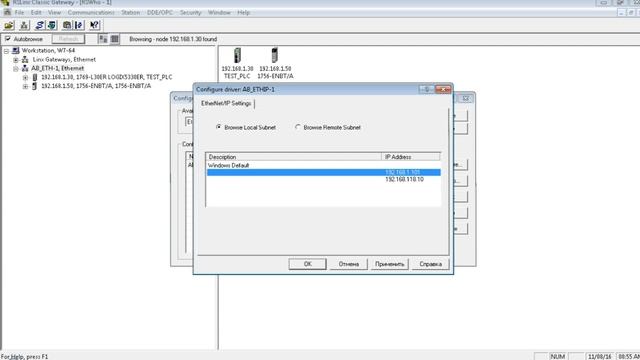Click OK in Configure driver dialog
This screenshot has width=640, height=360.
[x=307, y=264]
